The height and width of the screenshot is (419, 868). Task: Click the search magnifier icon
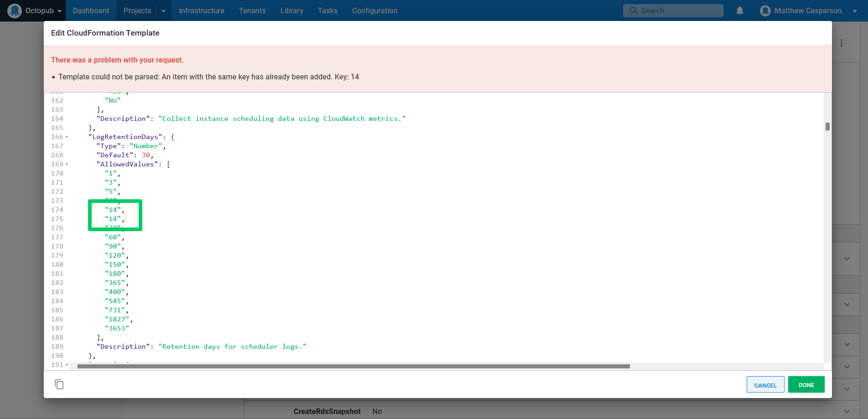coord(634,10)
